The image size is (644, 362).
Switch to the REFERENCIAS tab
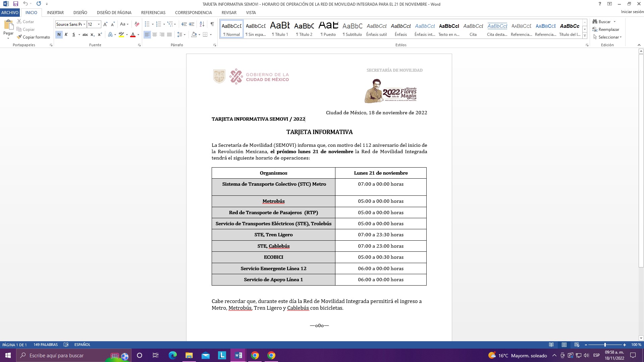coord(153,12)
